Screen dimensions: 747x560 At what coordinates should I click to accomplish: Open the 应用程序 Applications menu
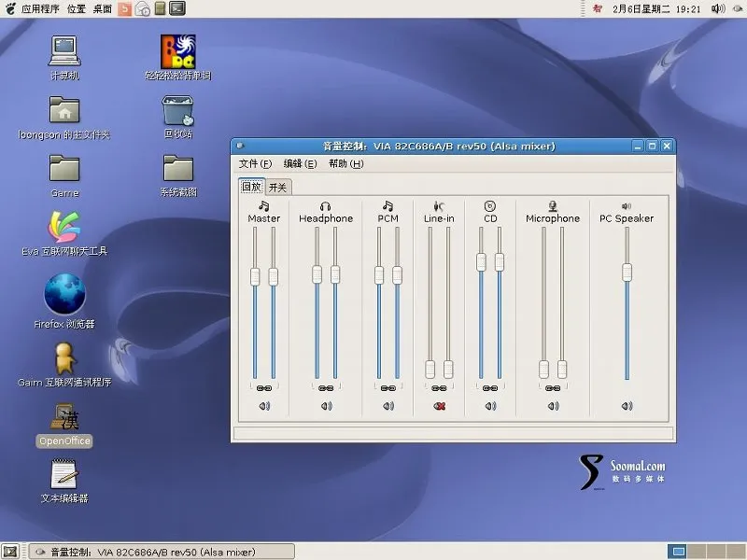pyautogui.click(x=40, y=8)
